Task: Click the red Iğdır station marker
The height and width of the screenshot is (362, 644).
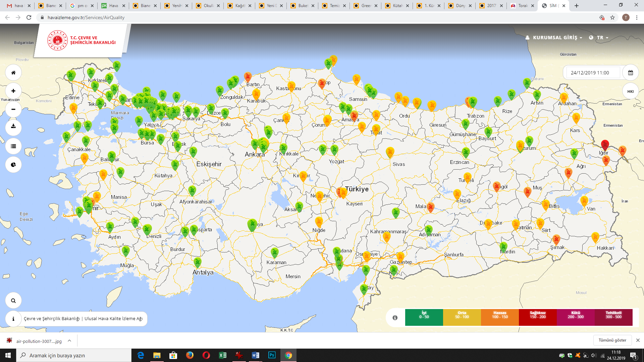Action: 605,145
